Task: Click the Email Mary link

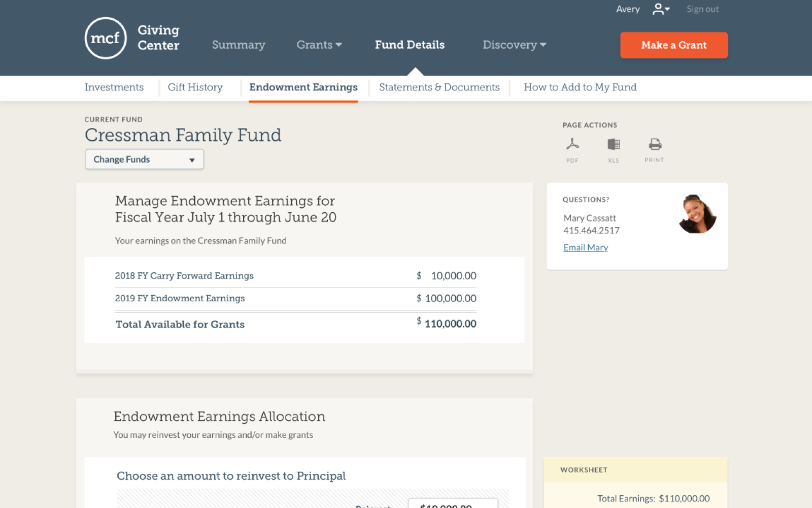Action: 586,247
